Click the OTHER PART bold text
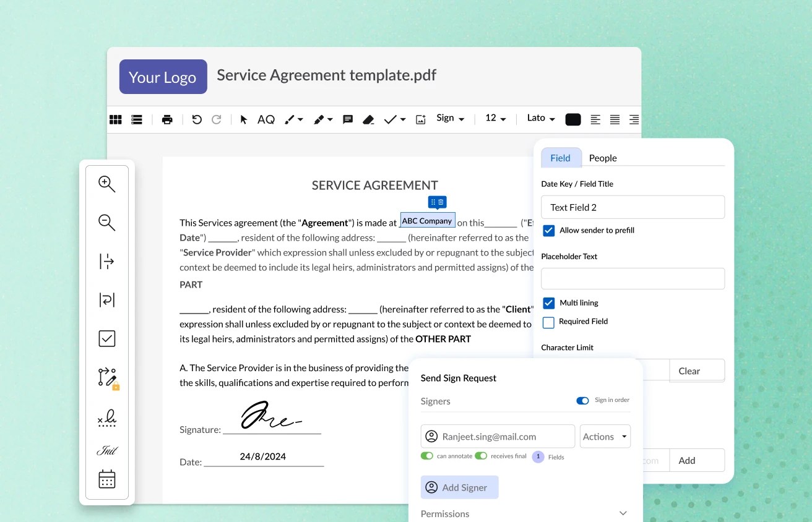Image resolution: width=812 pixels, height=522 pixels. [x=443, y=339]
